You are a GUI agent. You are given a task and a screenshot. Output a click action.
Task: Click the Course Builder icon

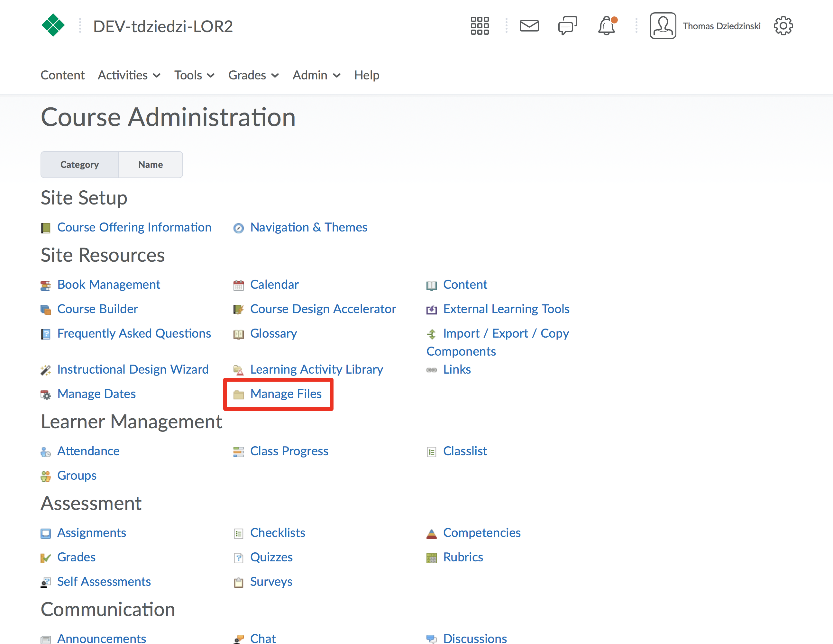45,310
